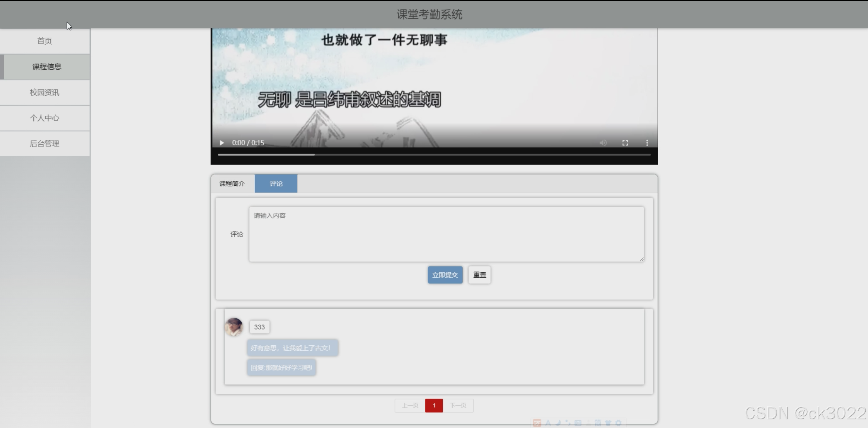Open 个人中心 section
The image size is (868, 428).
pos(45,118)
